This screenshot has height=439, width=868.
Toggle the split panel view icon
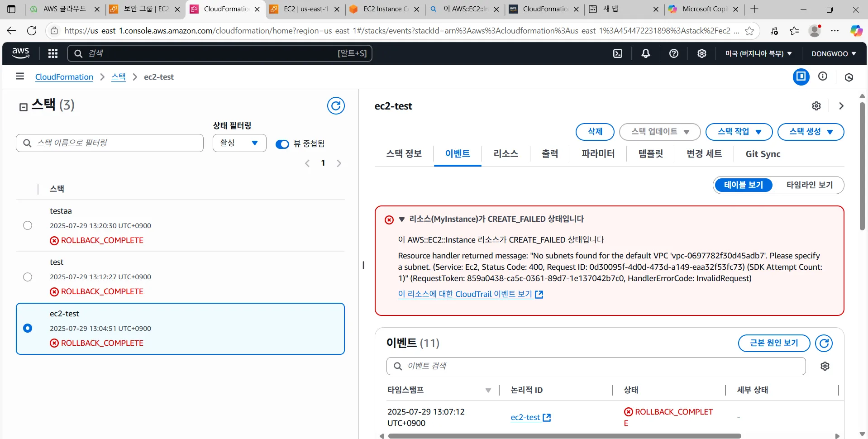tap(801, 76)
